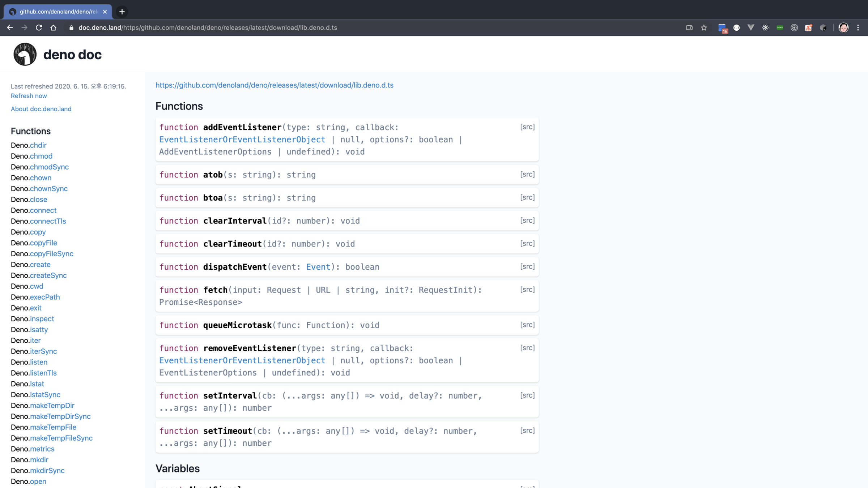
Task: Bookmark this page with star icon
Action: coord(703,27)
